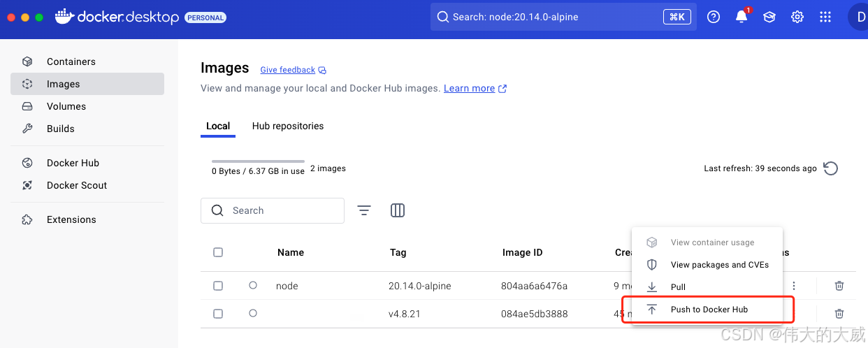This screenshot has width=868, height=348.
Task: Switch to the Local tab
Action: [218, 126]
